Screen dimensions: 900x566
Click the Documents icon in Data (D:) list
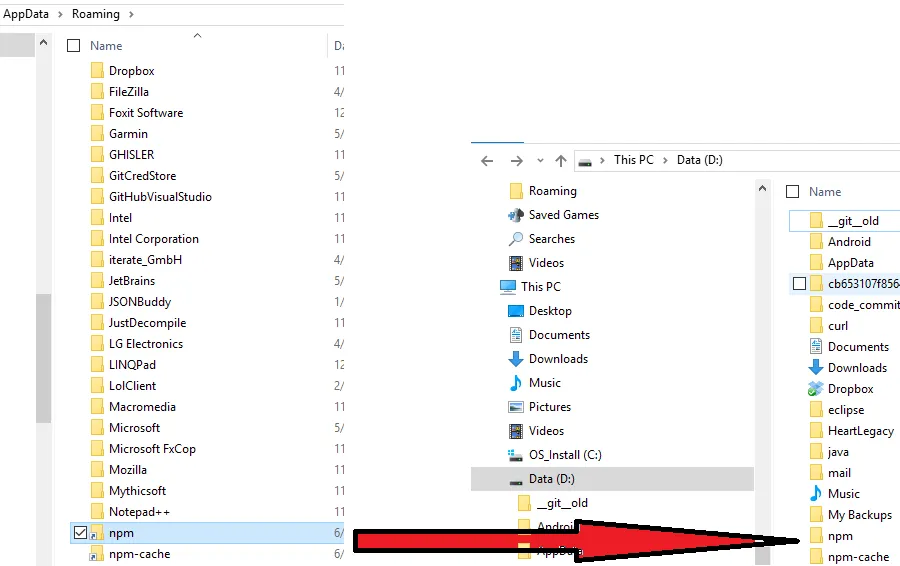(816, 346)
